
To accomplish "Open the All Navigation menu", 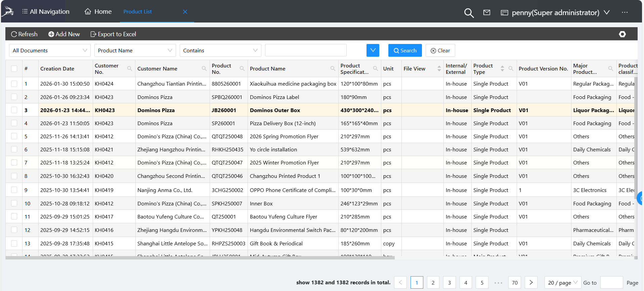I will tap(46, 12).
